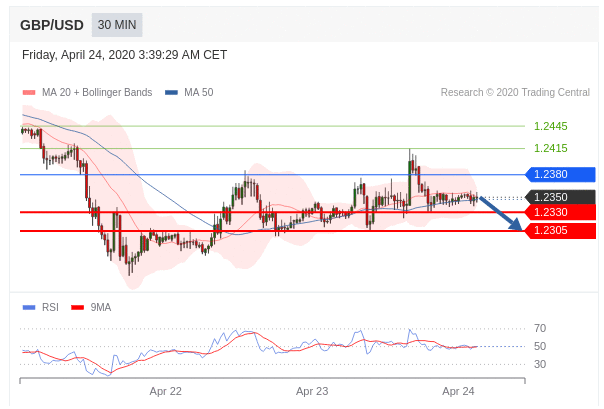Click the blue MA 50 legend swatch

[171, 92]
